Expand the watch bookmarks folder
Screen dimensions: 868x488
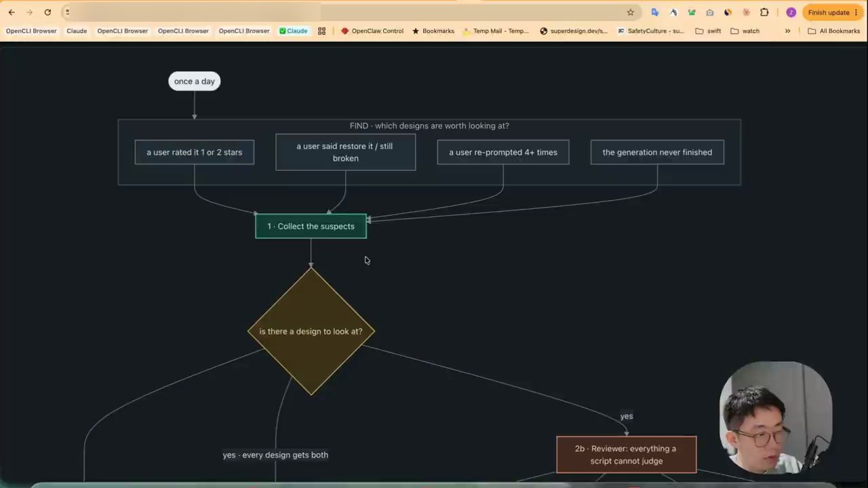click(x=745, y=31)
